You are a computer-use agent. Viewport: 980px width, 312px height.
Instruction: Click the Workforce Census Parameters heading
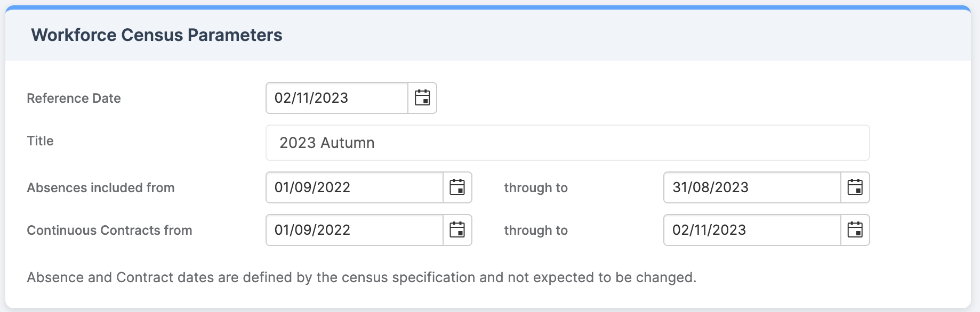pyautogui.click(x=157, y=35)
